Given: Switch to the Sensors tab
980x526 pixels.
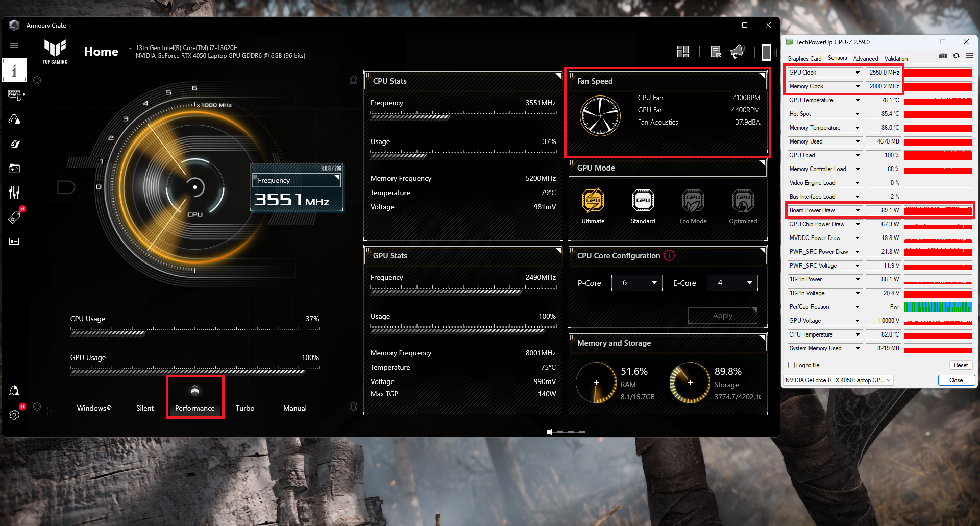Looking at the screenshot, I should point(838,58).
